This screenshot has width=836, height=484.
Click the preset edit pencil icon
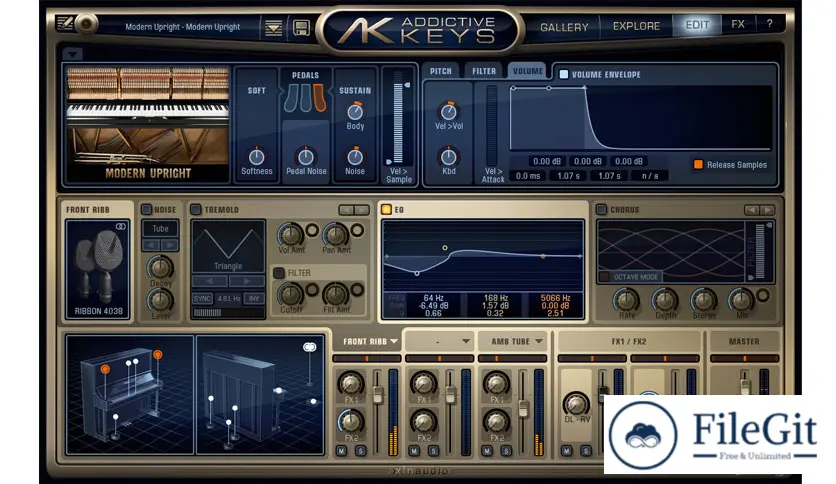coord(65,23)
